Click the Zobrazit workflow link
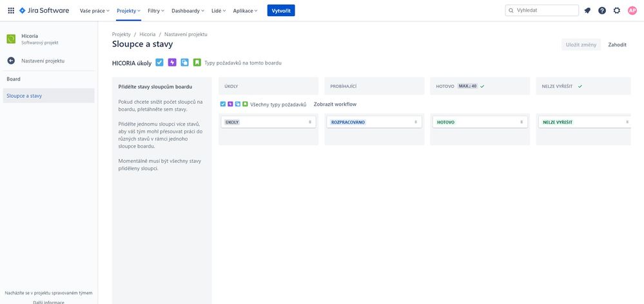This screenshot has height=304, width=644. pyautogui.click(x=335, y=104)
